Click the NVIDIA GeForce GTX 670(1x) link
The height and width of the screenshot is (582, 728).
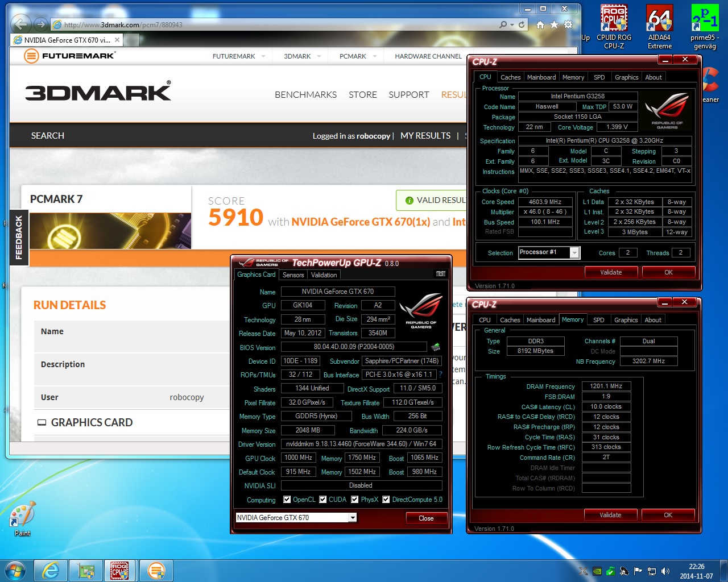pyautogui.click(x=361, y=222)
